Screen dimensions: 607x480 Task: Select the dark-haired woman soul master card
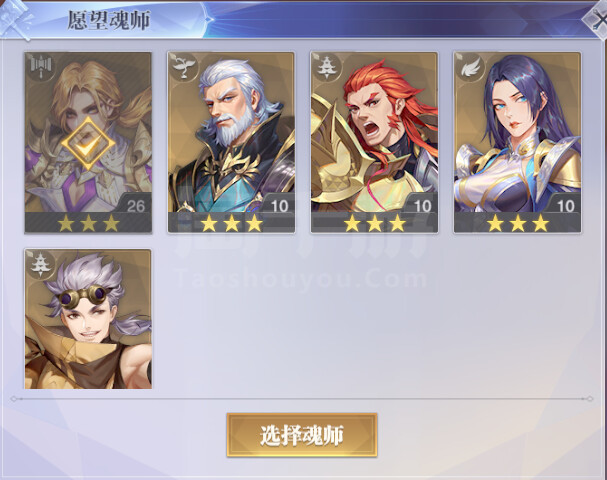tap(518, 142)
